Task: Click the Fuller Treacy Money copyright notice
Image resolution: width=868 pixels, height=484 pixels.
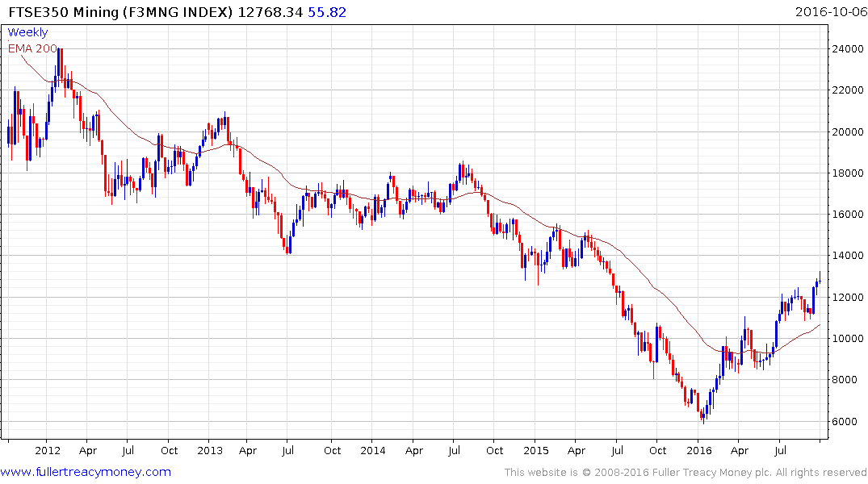Action: point(686,473)
